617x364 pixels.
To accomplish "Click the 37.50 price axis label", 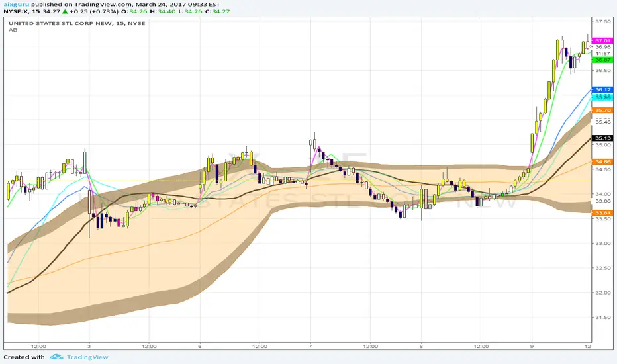I will pos(603,21).
